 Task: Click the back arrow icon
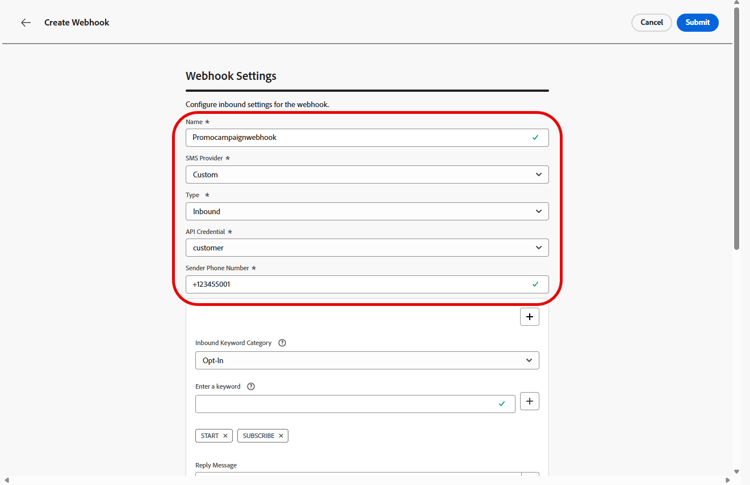tap(26, 22)
